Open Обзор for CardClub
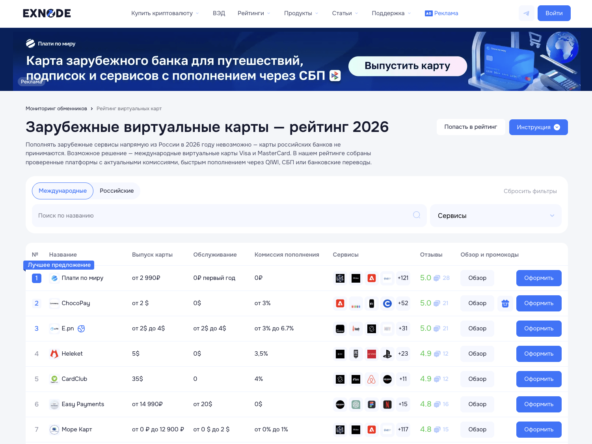 point(477,379)
